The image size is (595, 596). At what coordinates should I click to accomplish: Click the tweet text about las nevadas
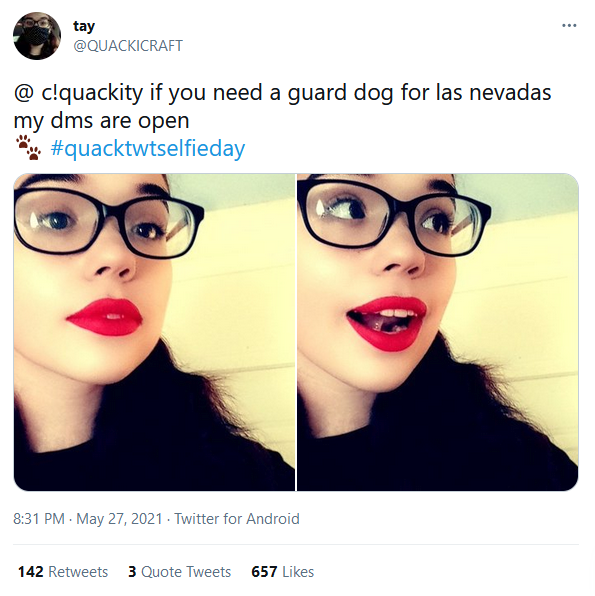click(x=282, y=106)
